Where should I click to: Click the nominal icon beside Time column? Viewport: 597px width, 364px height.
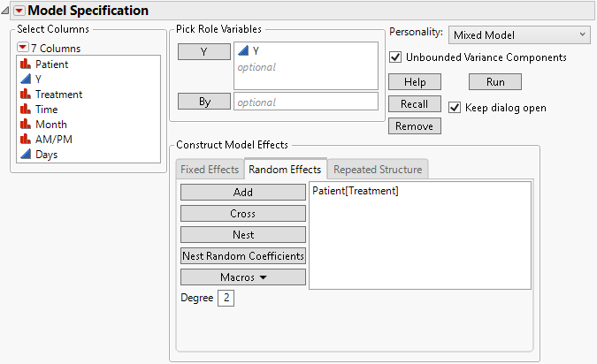[x=25, y=110]
